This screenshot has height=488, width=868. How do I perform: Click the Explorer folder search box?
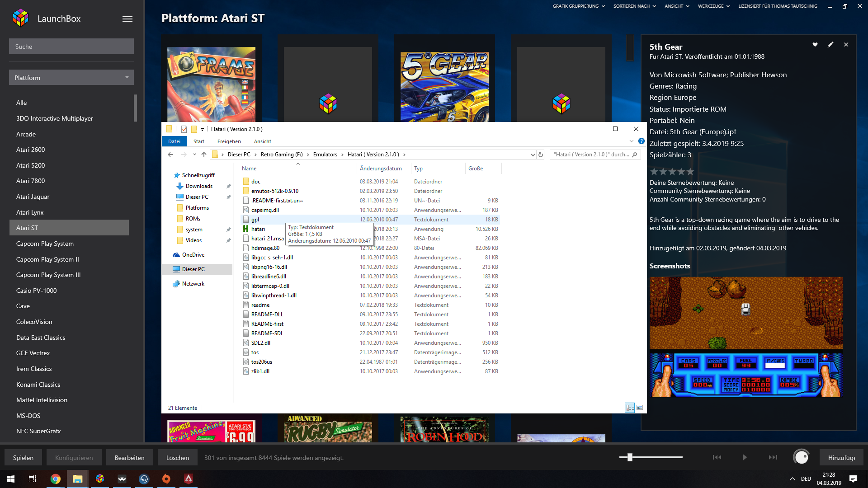pos(594,155)
